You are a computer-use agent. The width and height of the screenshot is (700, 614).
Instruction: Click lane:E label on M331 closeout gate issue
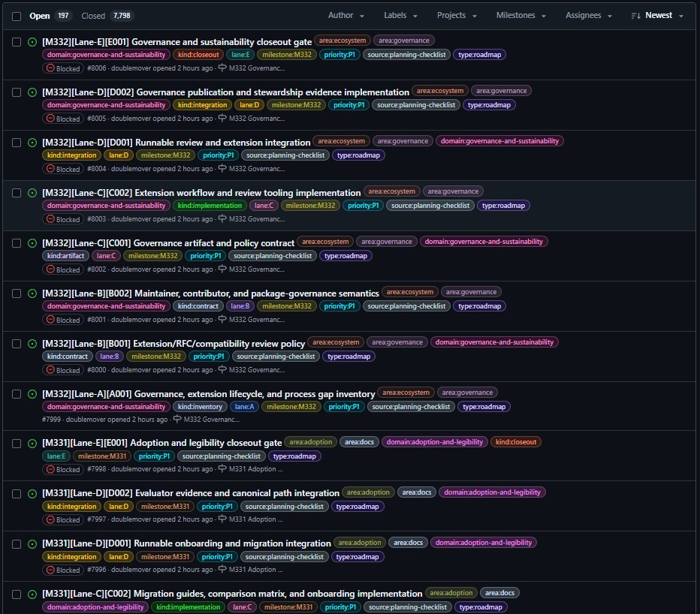pos(56,456)
